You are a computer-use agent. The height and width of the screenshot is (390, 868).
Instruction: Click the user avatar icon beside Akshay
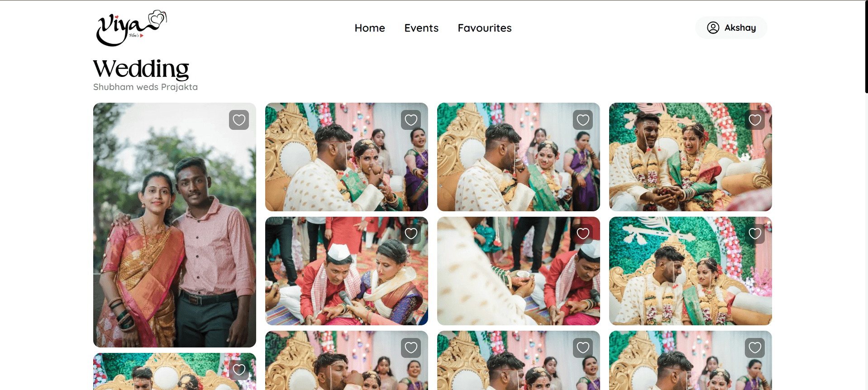coord(713,28)
